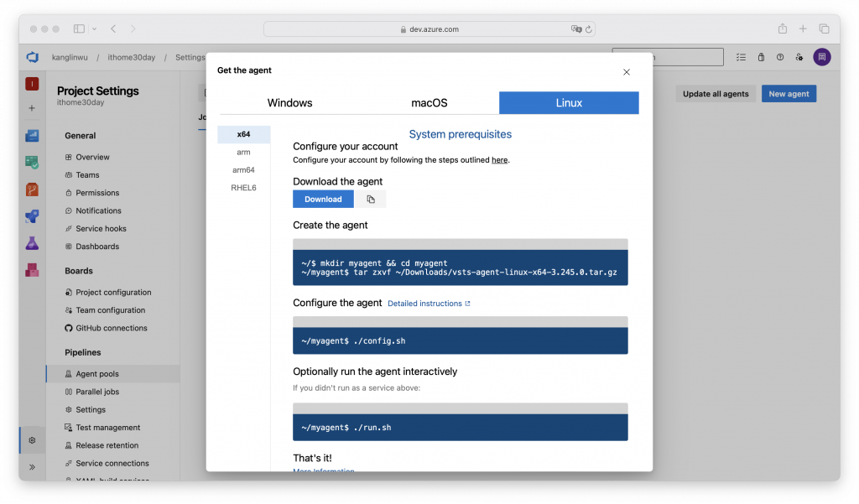Viewport: 859px width, 504px height.
Task: Select the Linux tab
Action: (x=569, y=103)
